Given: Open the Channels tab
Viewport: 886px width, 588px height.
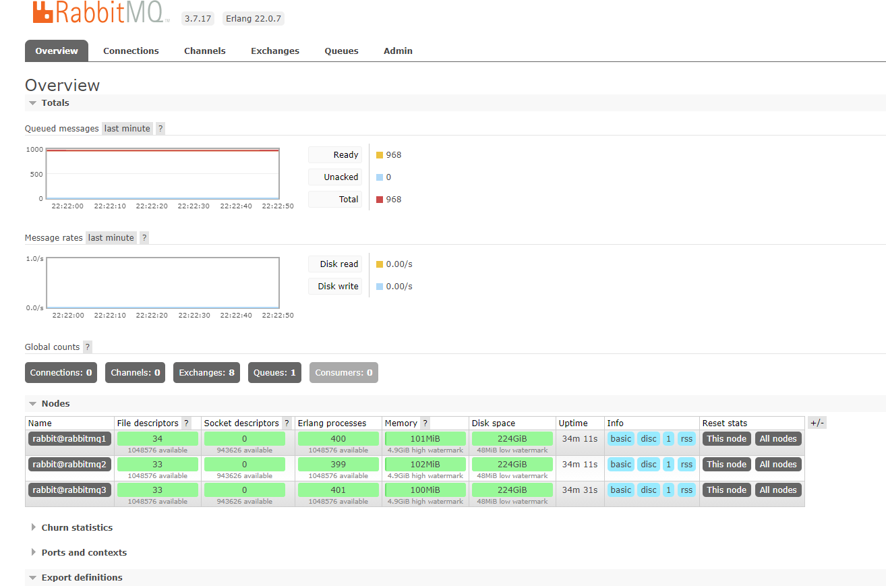Looking at the screenshot, I should (205, 51).
